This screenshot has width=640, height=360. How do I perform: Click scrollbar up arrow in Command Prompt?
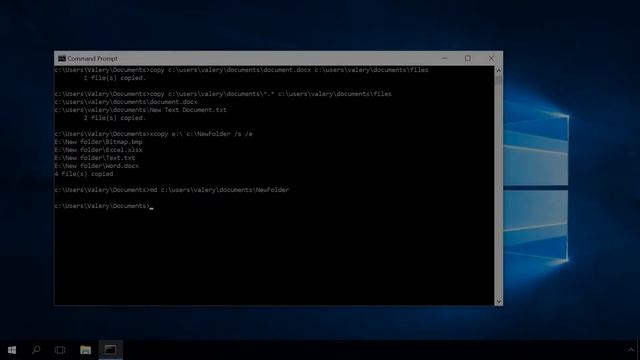pos(498,71)
